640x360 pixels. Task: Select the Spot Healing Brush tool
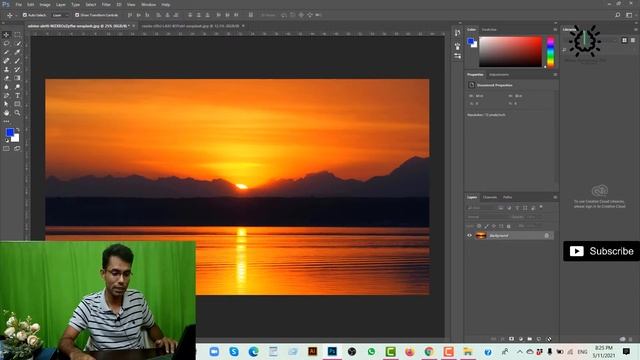[x=6, y=60]
